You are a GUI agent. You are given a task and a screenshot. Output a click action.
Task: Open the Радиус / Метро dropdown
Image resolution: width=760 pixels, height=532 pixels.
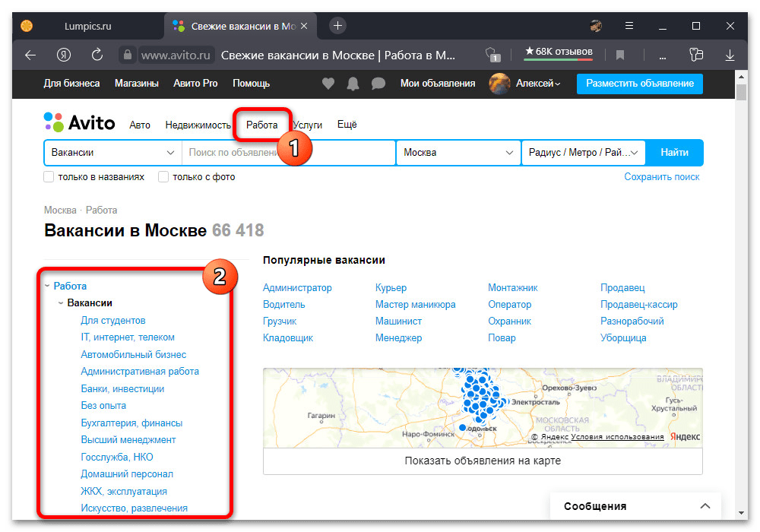583,152
